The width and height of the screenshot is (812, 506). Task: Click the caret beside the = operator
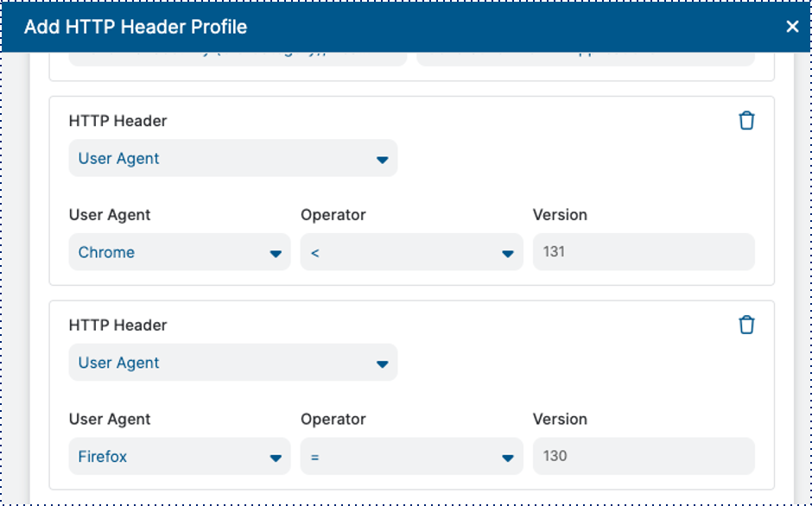click(508, 458)
